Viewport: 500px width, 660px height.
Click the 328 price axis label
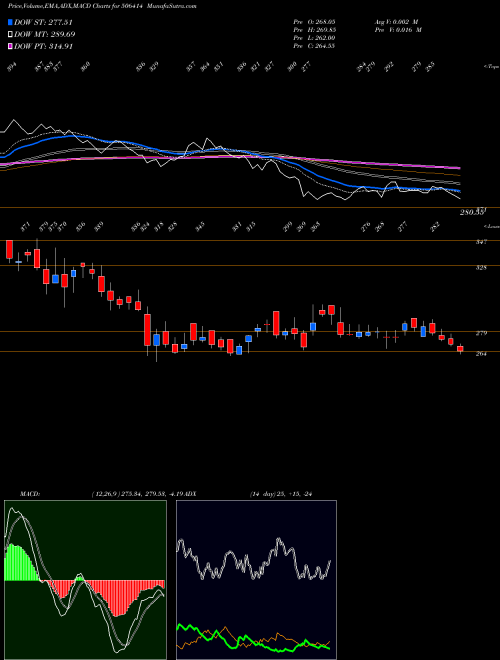pos(481,267)
